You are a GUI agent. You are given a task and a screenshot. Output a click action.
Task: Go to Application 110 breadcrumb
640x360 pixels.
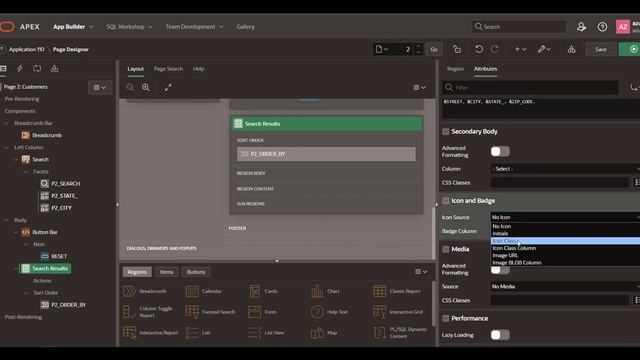(x=27, y=49)
